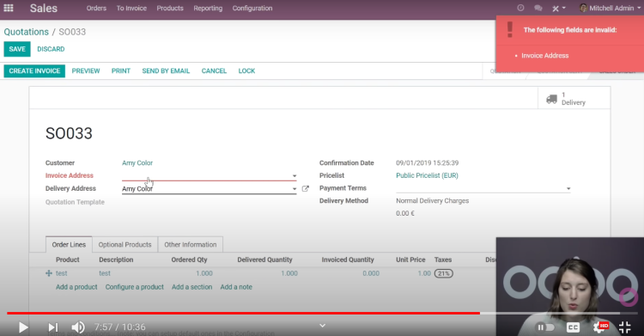Image resolution: width=644 pixels, height=336 pixels.
Task: Click PRINT button
Action: coord(121,70)
